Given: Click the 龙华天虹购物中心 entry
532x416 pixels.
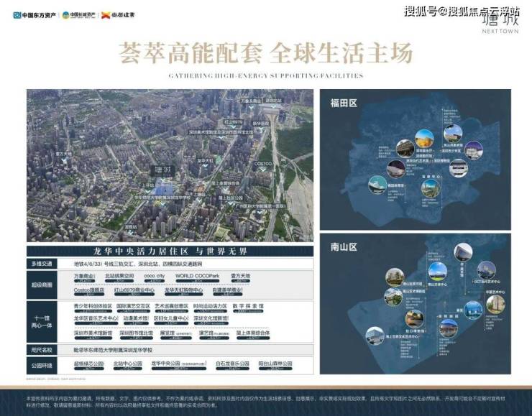Looking at the screenshot, I should [184, 292].
